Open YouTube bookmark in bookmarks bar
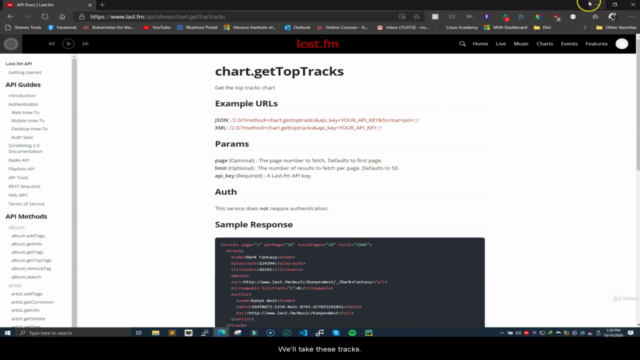Screen dimensions: 640x360 click(x=157, y=27)
